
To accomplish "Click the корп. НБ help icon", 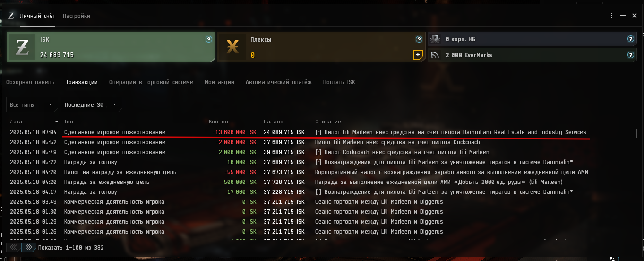I will (630, 39).
